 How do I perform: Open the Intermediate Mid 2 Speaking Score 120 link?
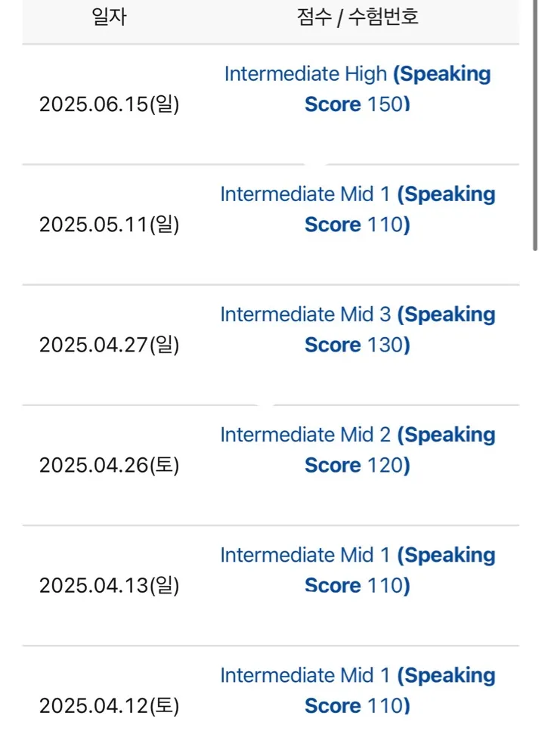coord(358,450)
